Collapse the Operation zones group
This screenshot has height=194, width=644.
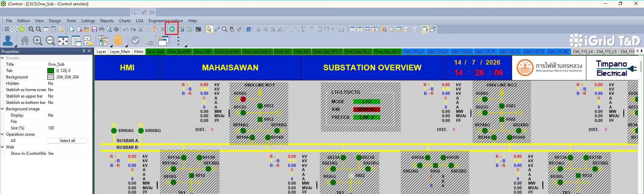click(2, 134)
